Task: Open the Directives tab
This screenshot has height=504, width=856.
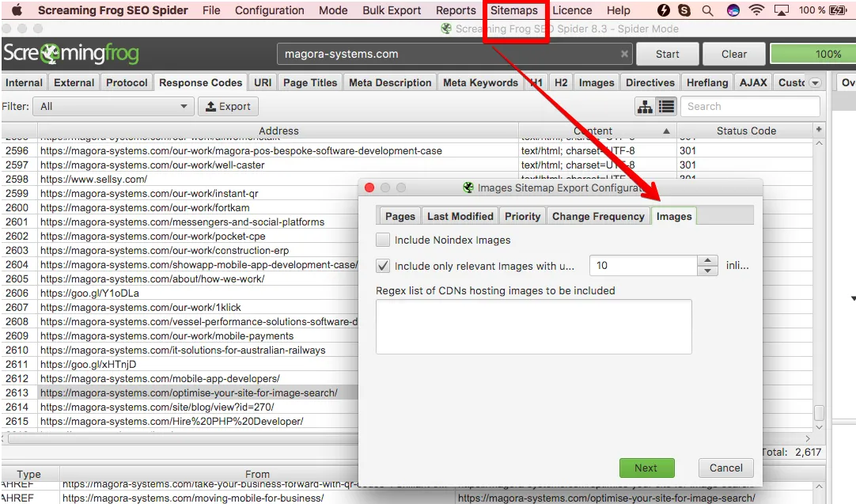Action: click(650, 82)
